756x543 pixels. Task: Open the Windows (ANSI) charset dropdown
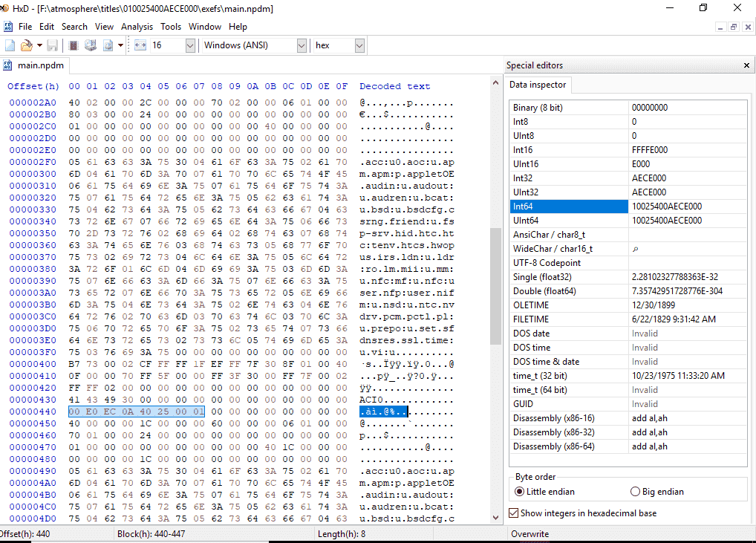pos(302,45)
